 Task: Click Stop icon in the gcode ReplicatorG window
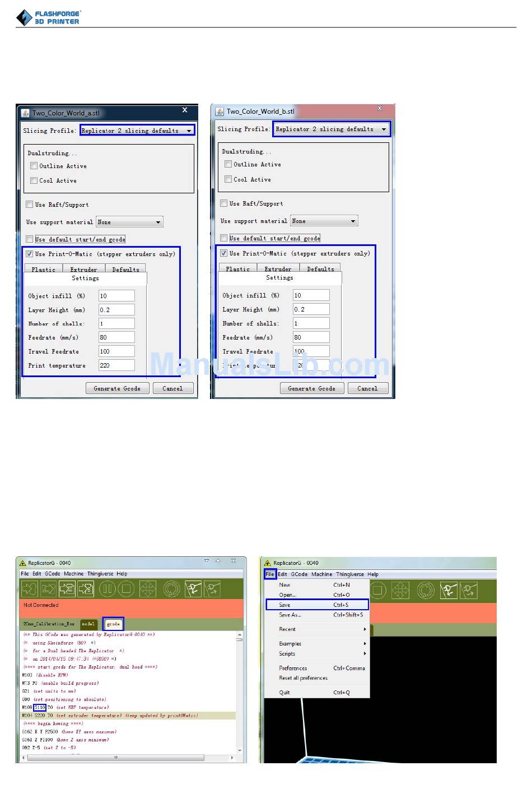(x=127, y=589)
